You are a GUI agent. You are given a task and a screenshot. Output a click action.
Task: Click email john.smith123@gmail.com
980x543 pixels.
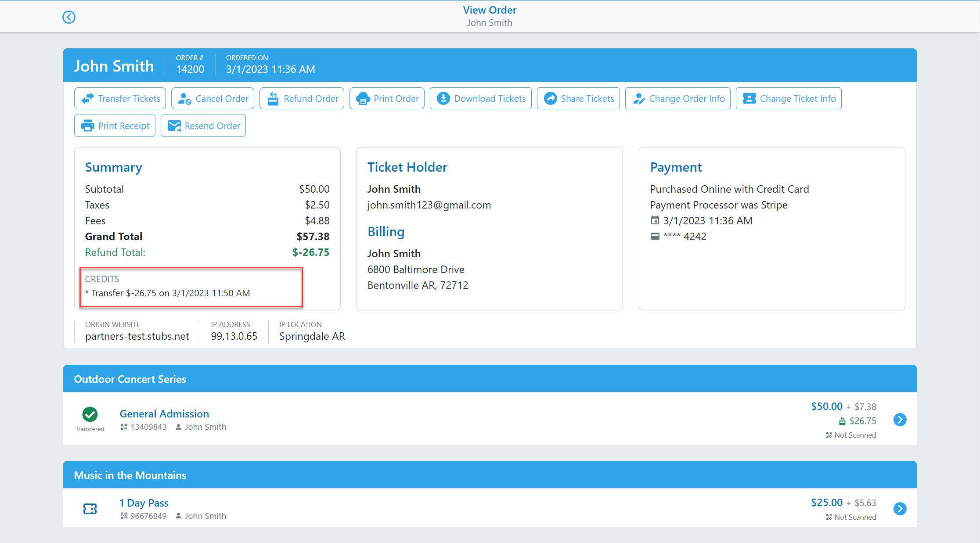pyautogui.click(x=429, y=205)
